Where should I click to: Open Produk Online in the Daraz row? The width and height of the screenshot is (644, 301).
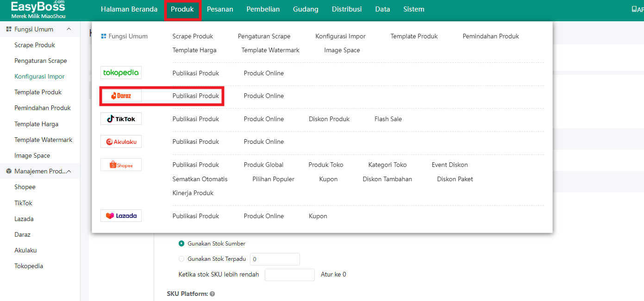(264, 96)
